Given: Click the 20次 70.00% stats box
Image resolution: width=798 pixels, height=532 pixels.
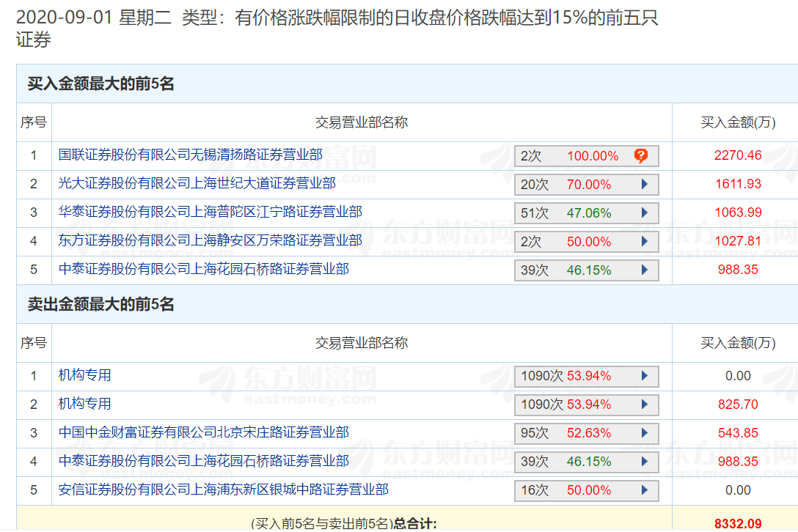Looking at the screenshot, I should 586,185.
